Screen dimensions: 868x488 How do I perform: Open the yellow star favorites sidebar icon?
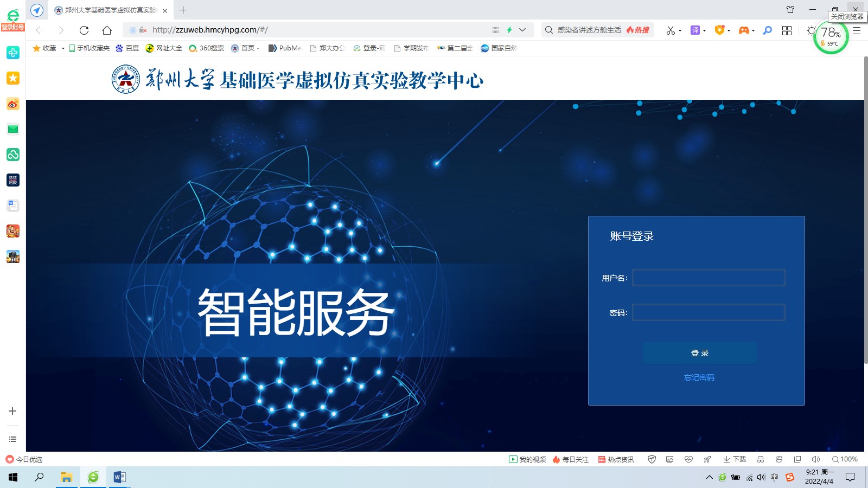click(x=13, y=78)
